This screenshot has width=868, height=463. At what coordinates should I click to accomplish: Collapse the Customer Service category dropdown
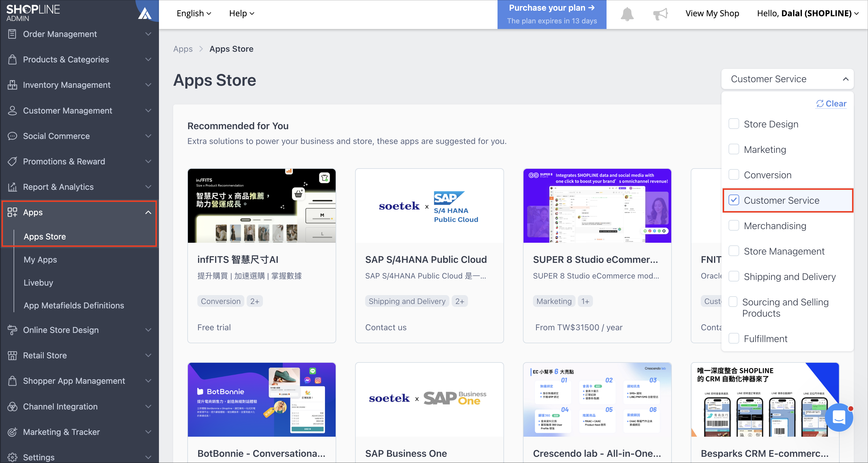[x=787, y=79]
